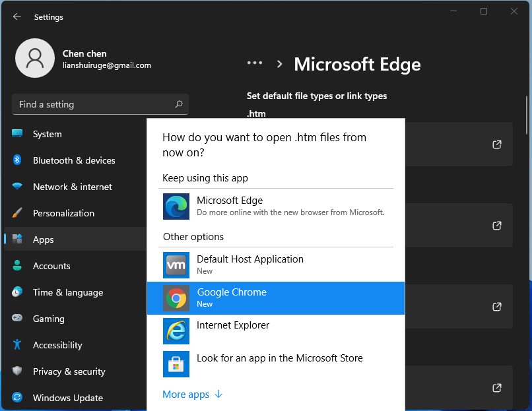Select the Accessibility icon in the sidebar
The image size is (532, 411).
click(x=17, y=345)
